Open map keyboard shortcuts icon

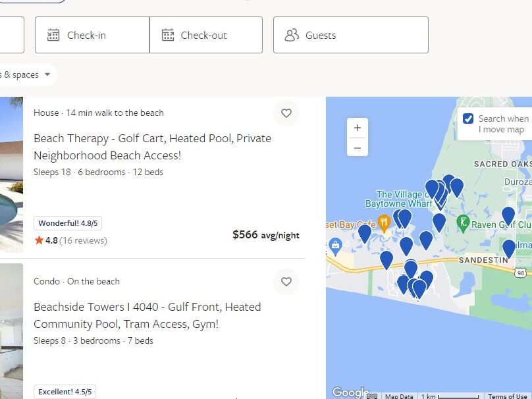[372, 396]
